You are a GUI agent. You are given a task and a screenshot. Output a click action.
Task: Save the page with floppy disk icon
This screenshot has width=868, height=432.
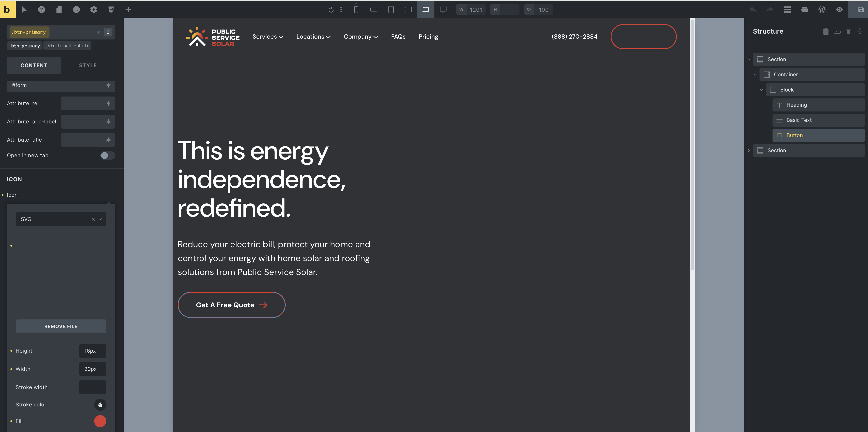(x=861, y=9)
